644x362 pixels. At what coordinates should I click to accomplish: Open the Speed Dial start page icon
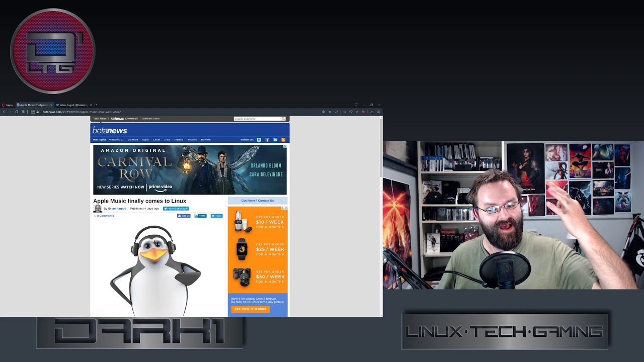point(23,112)
